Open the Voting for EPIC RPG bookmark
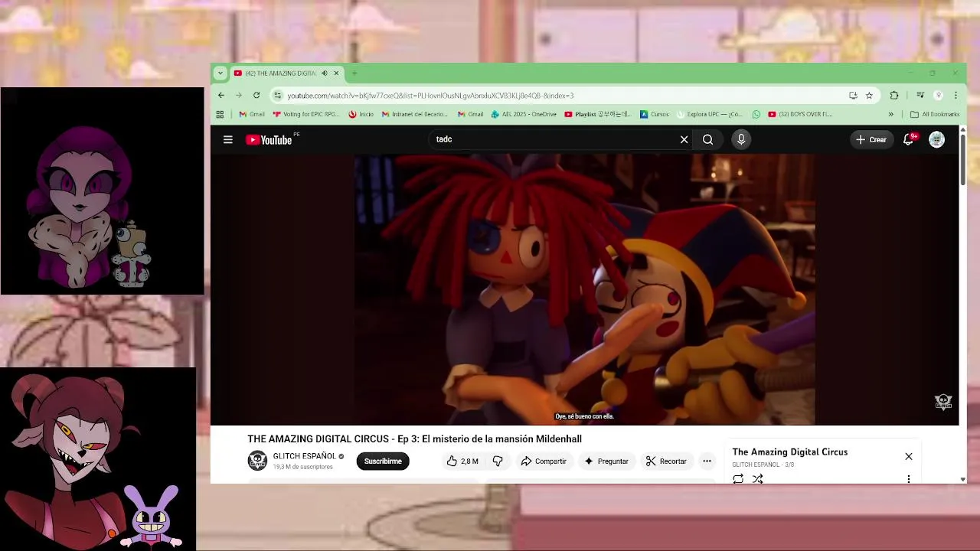980x551 pixels. [x=305, y=114]
